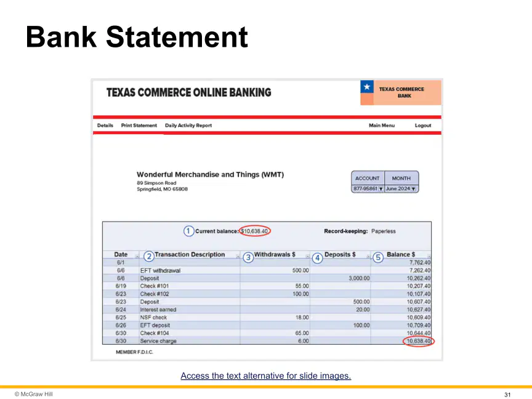
Task: Click the 'MEMBER F.D.I.C.' footer text
Action: pos(134,352)
